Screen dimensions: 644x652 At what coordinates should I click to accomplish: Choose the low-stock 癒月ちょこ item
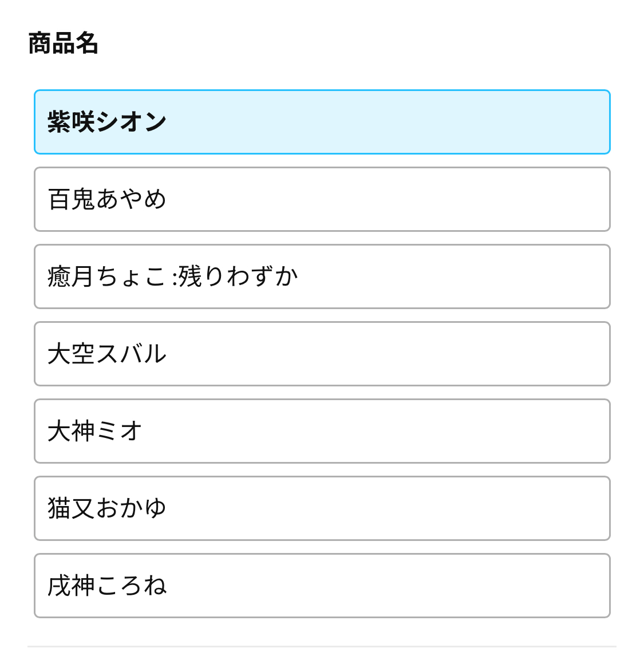pyautogui.click(x=322, y=276)
